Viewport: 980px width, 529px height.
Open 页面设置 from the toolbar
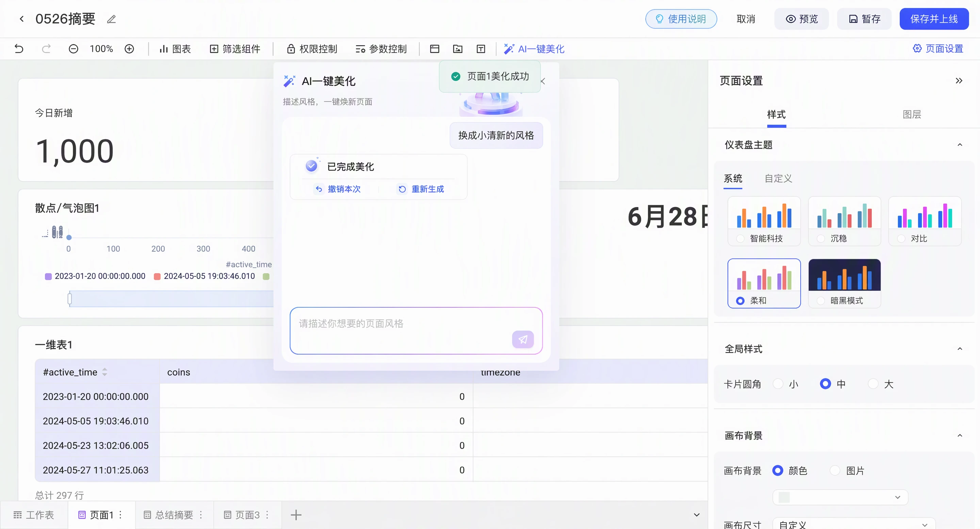point(938,49)
